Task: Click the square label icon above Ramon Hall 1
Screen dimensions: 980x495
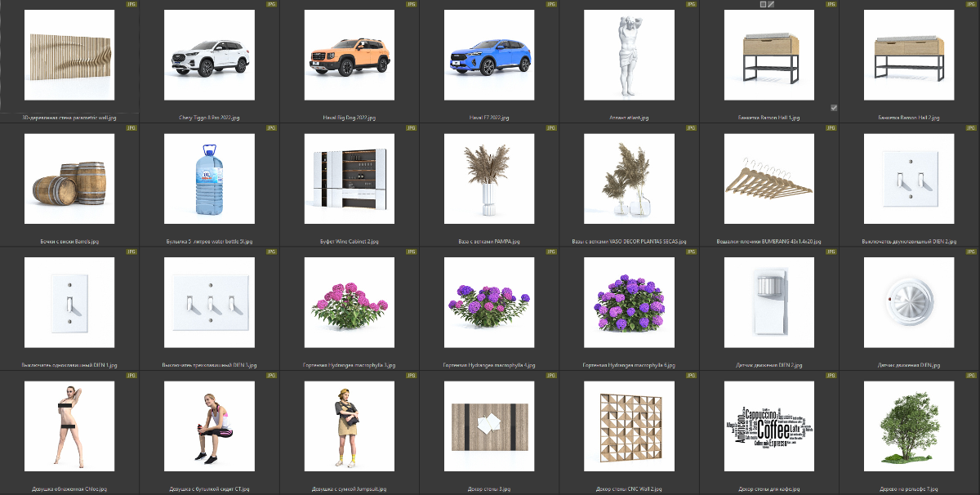Action: click(x=763, y=4)
